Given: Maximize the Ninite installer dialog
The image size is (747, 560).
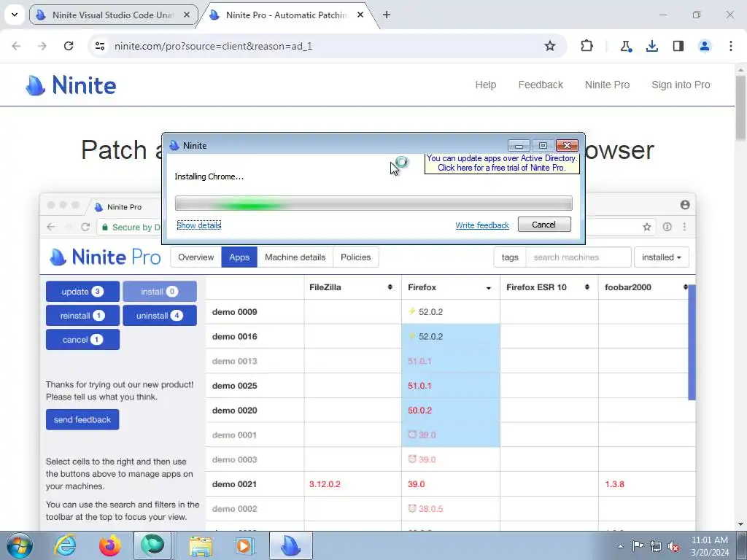Looking at the screenshot, I should (543, 145).
